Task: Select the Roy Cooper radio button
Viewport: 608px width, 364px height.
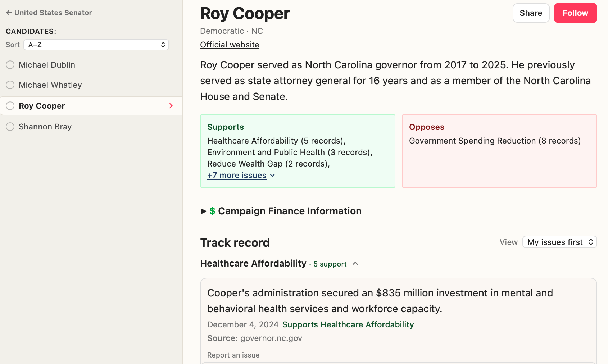Action: click(x=10, y=106)
